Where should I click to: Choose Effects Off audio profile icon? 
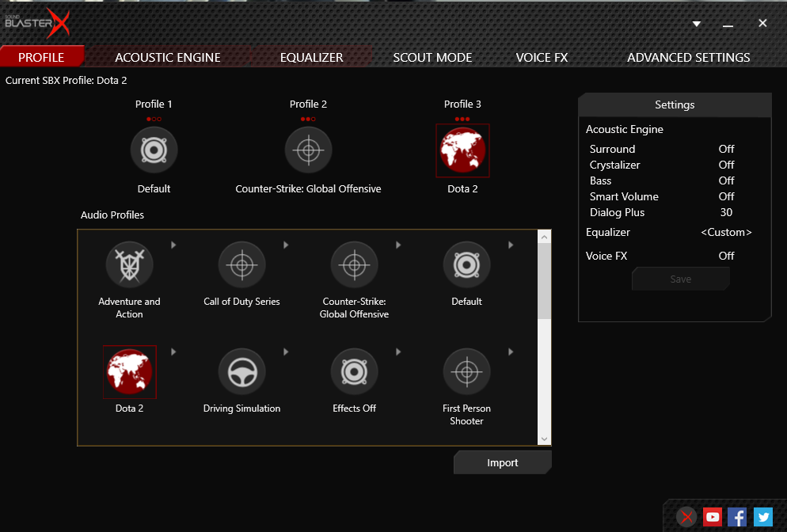(x=354, y=372)
